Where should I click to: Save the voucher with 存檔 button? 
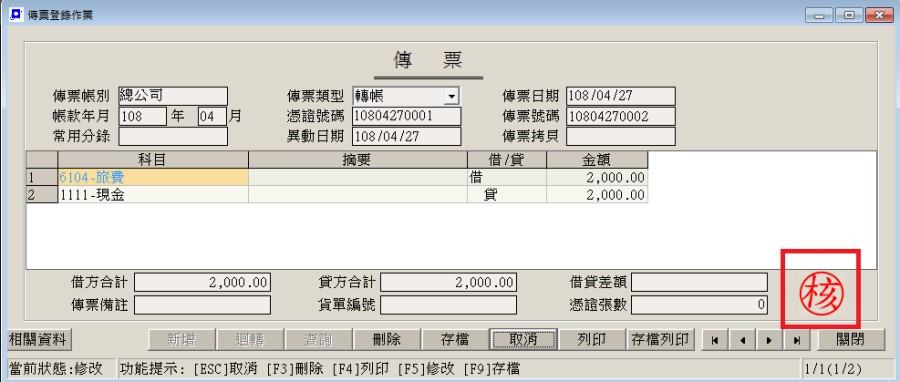pyautogui.click(x=455, y=340)
